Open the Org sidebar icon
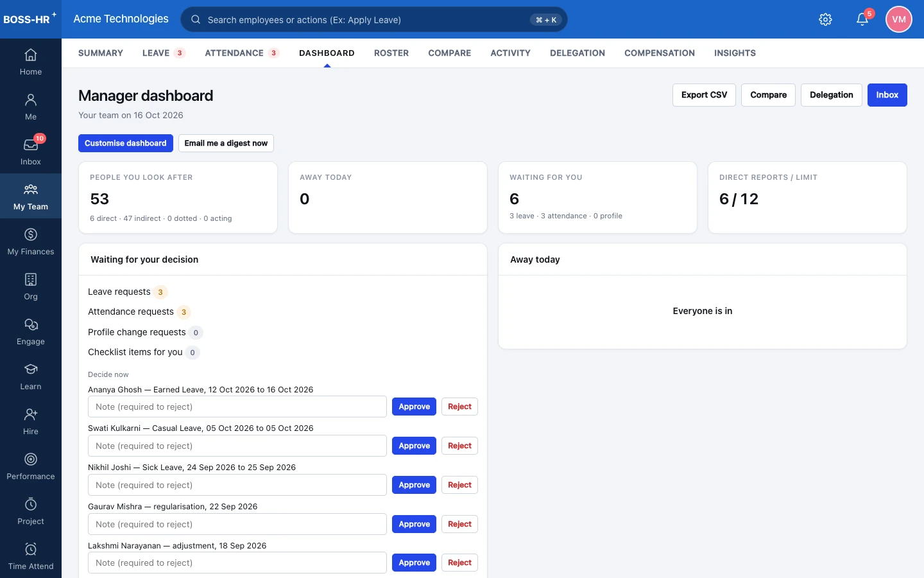 click(31, 286)
